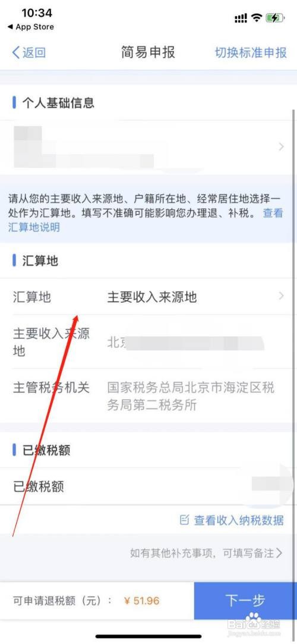Open personal info chevron arrow
Viewport: 297px width, 644px height.
[281, 147]
